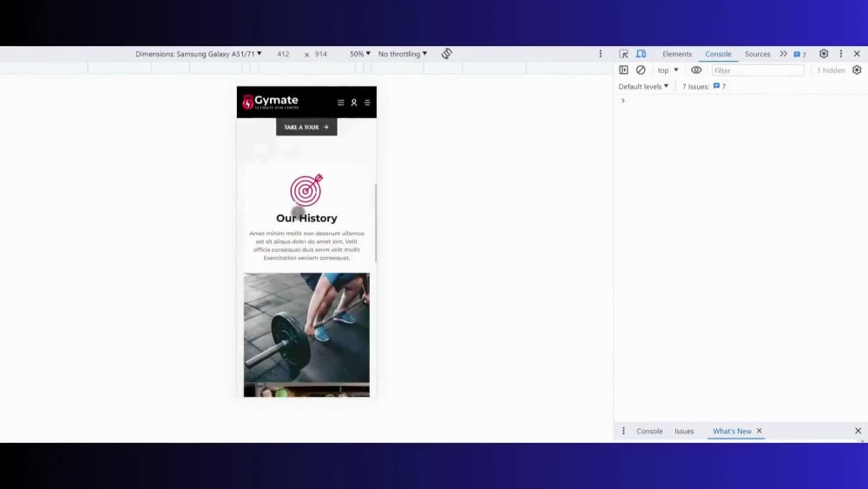Close the DevTools panel
Image resolution: width=868 pixels, height=489 pixels.
pyautogui.click(x=857, y=54)
